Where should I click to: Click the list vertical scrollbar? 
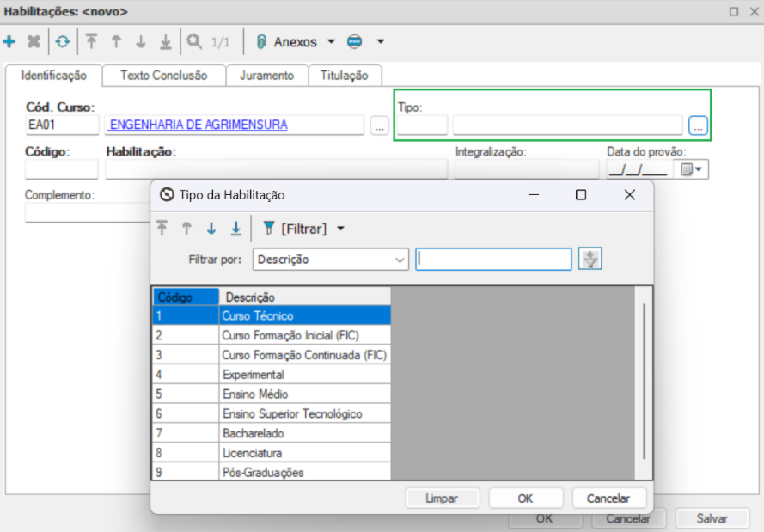pyautogui.click(x=644, y=381)
